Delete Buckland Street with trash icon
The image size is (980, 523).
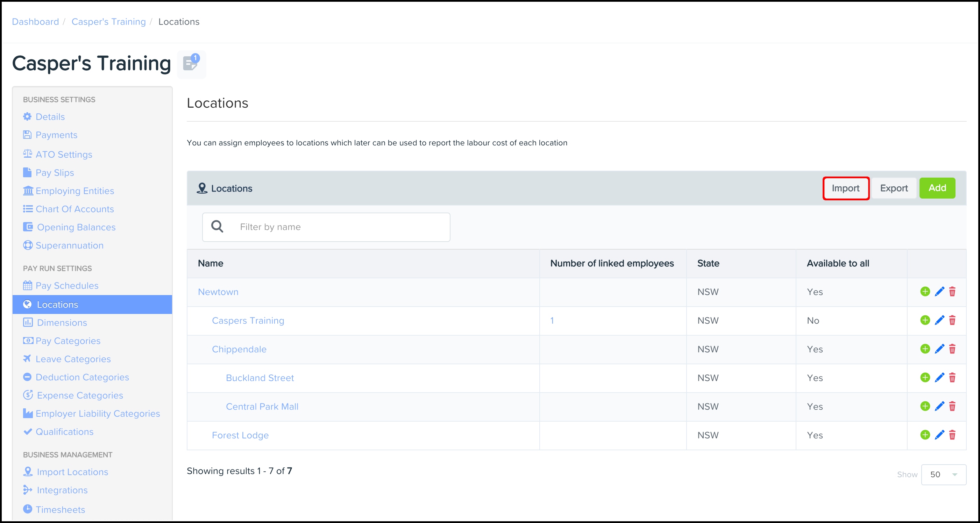(952, 378)
